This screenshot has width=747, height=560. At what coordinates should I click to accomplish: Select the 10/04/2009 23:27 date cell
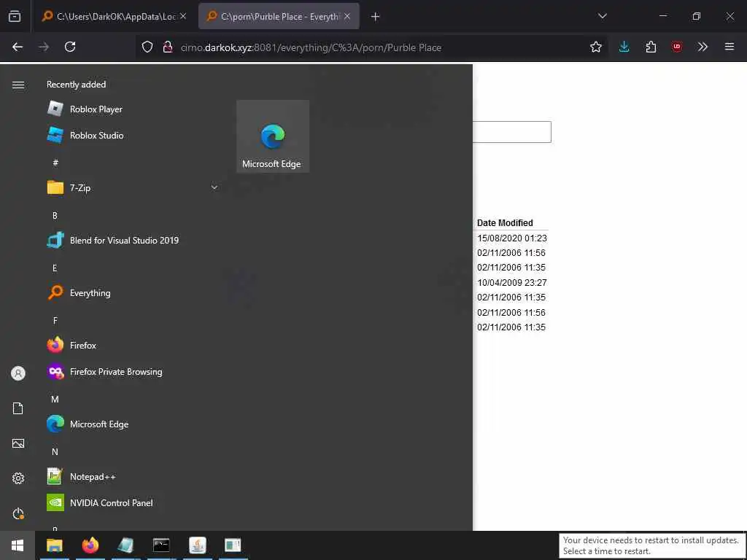[512, 282]
